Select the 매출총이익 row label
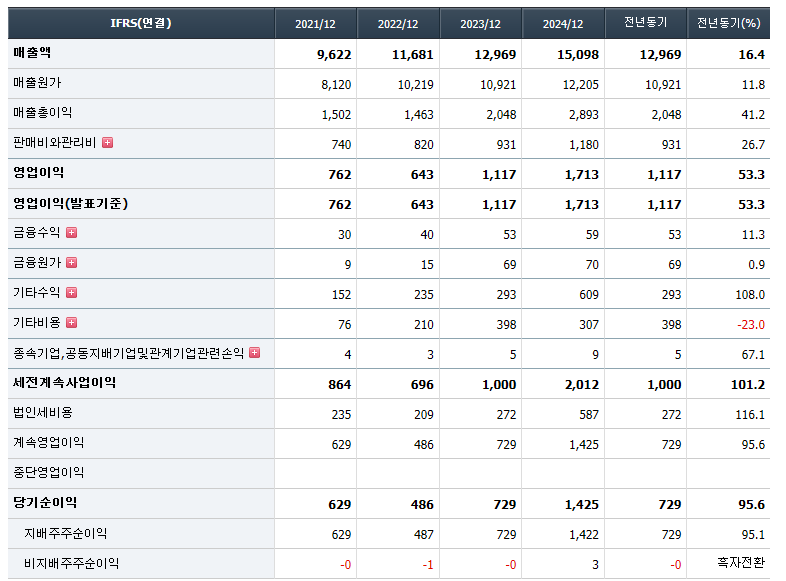Image resolution: width=786 pixels, height=581 pixels. 43,113
